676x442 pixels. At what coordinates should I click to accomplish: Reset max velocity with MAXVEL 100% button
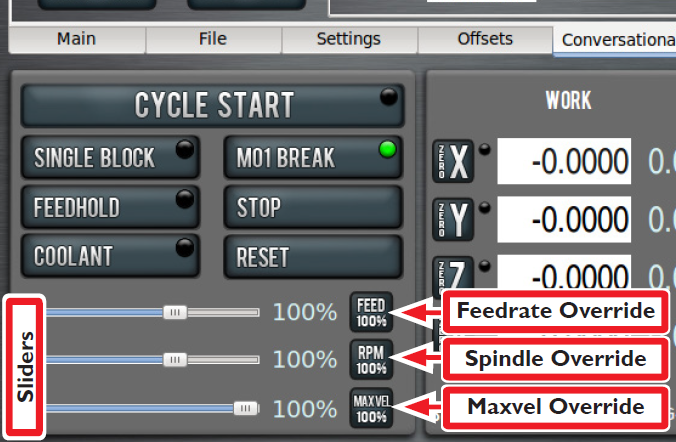pos(371,409)
